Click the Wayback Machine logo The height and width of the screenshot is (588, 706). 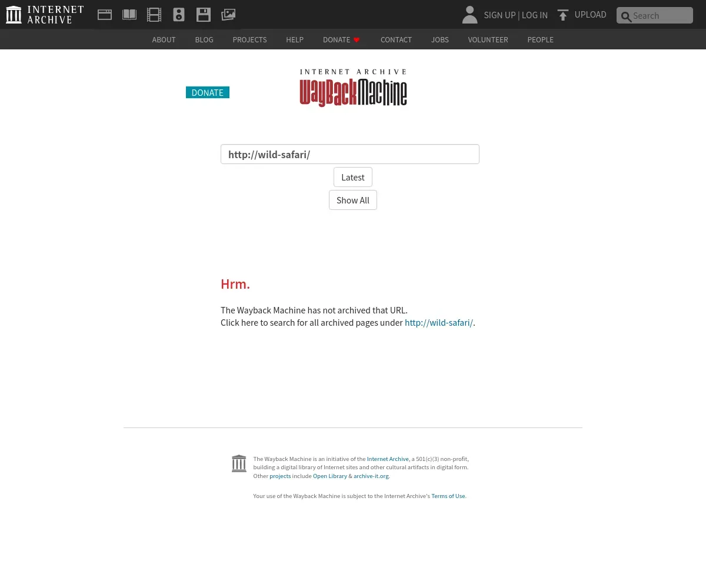coord(353,88)
